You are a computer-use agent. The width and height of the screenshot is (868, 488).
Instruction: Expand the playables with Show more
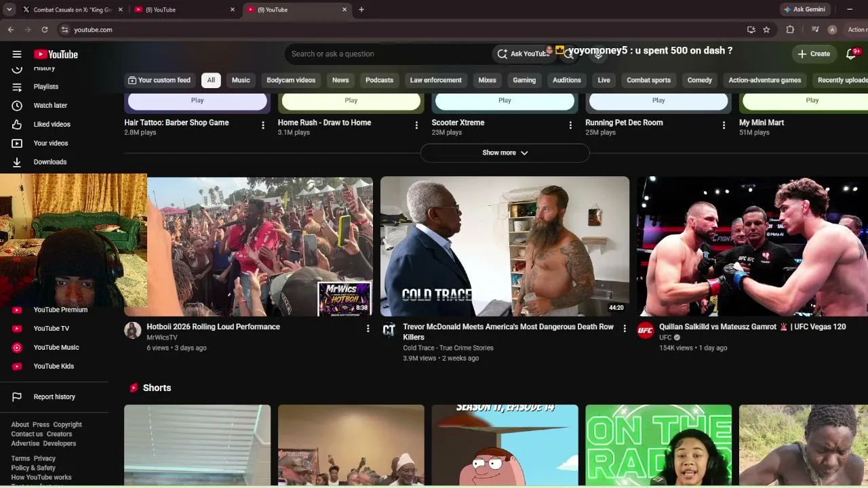point(505,153)
